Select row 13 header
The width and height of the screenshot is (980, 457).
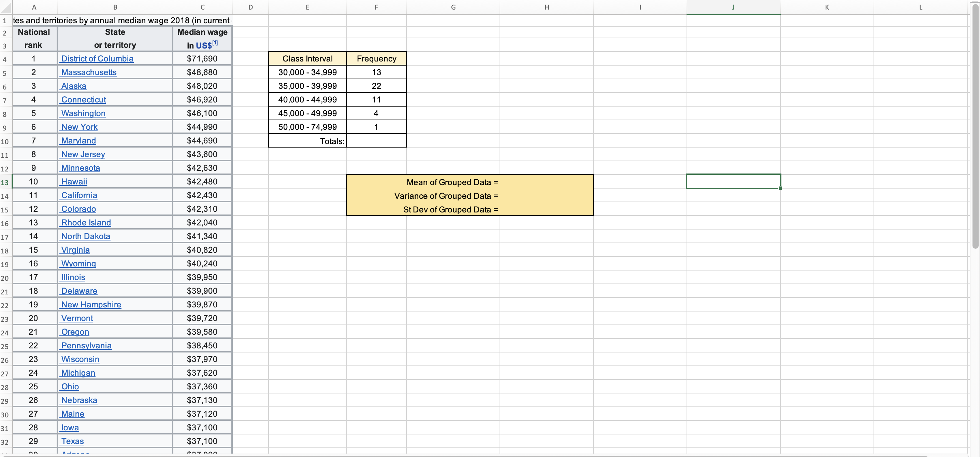click(5, 183)
